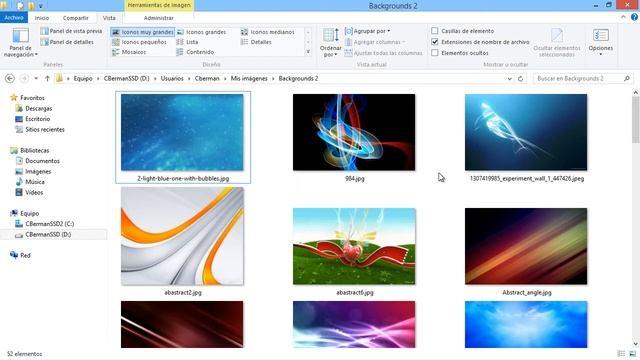Viewport: 640px width, 360px height.
Task: Switch to Lista layout
Action: 187,42
